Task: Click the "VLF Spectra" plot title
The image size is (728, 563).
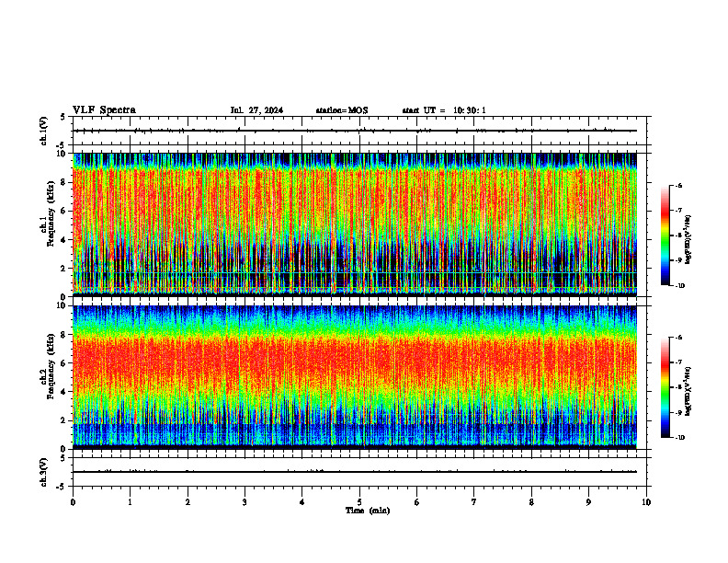Action: [104, 110]
